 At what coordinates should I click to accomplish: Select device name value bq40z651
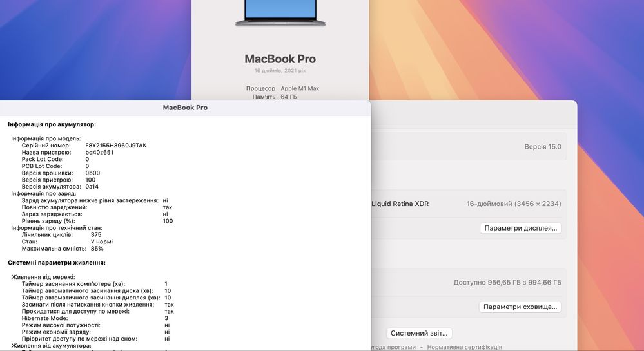tap(99, 152)
